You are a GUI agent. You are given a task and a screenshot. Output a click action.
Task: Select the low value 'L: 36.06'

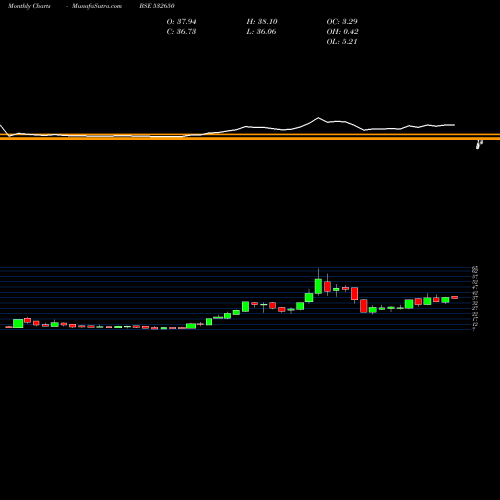point(261,32)
